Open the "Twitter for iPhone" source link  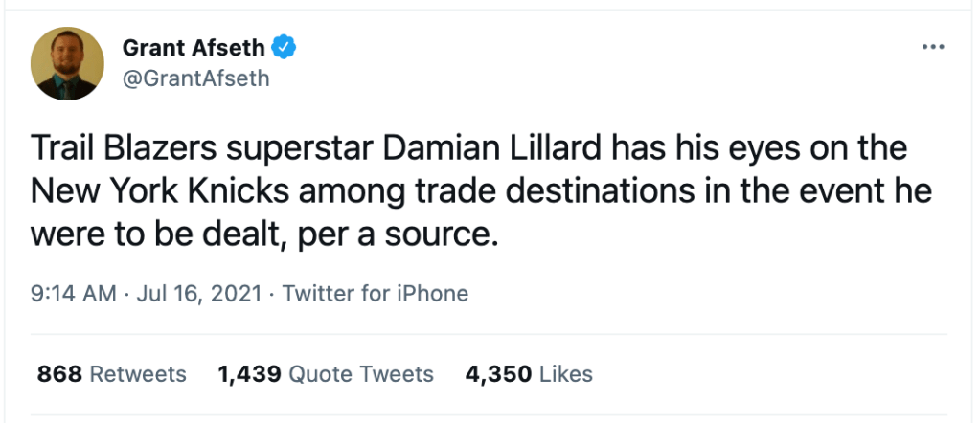(x=376, y=293)
